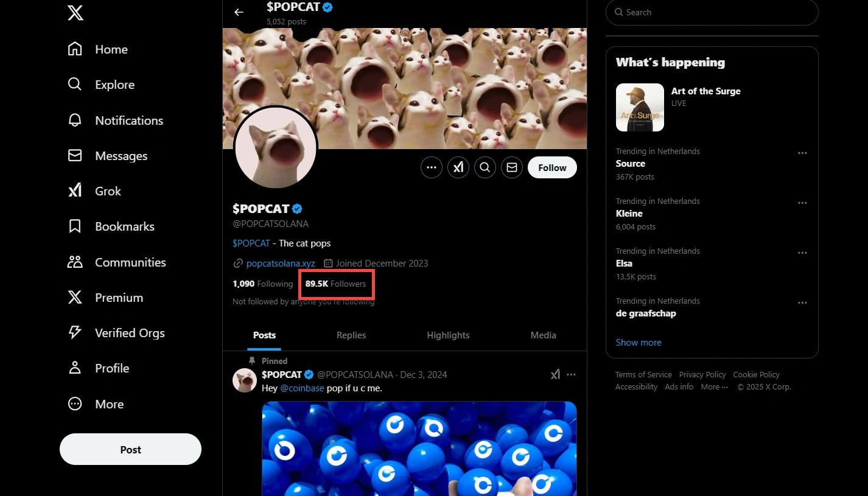
Task: Click the X logo in the sidebar
Action: (75, 12)
